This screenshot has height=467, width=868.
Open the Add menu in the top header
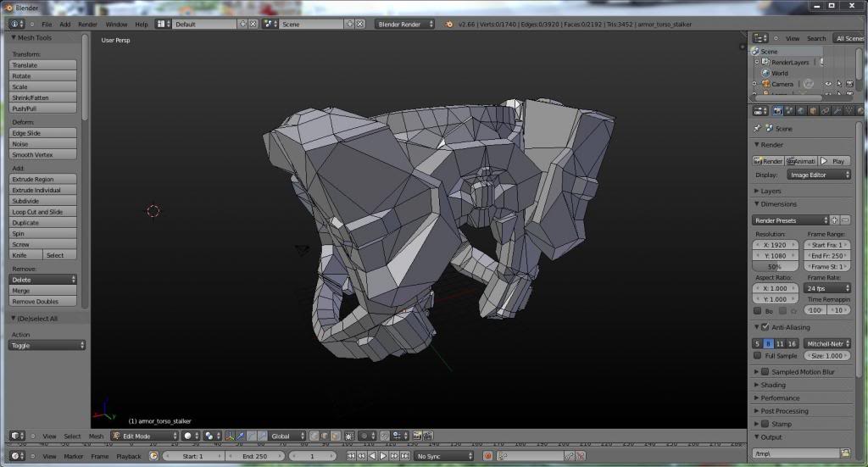coord(64,25)
